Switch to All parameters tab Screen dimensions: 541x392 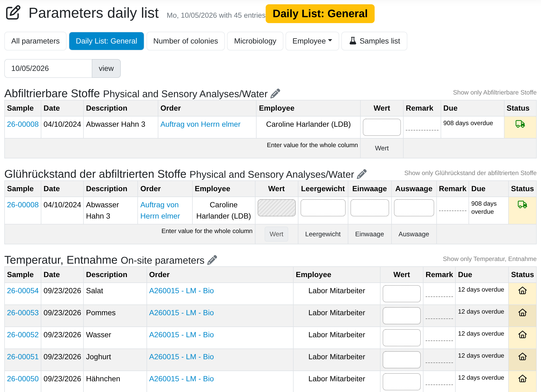click(35, 41)
